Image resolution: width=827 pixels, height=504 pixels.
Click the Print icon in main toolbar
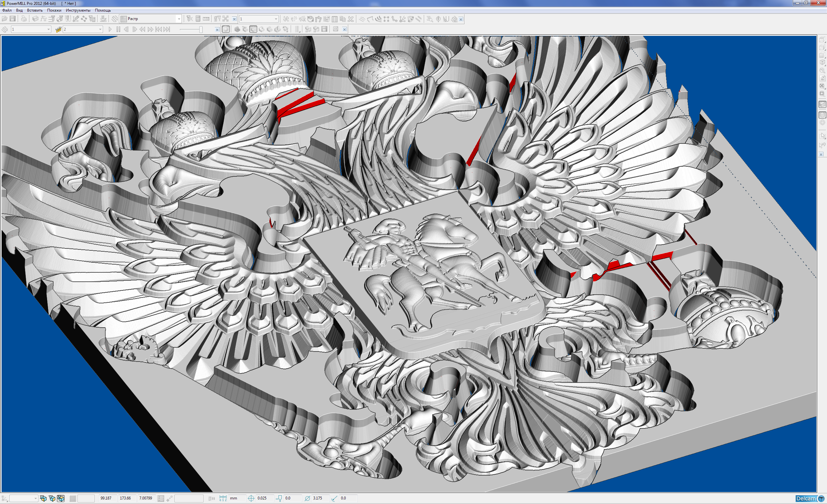(24, 19)
